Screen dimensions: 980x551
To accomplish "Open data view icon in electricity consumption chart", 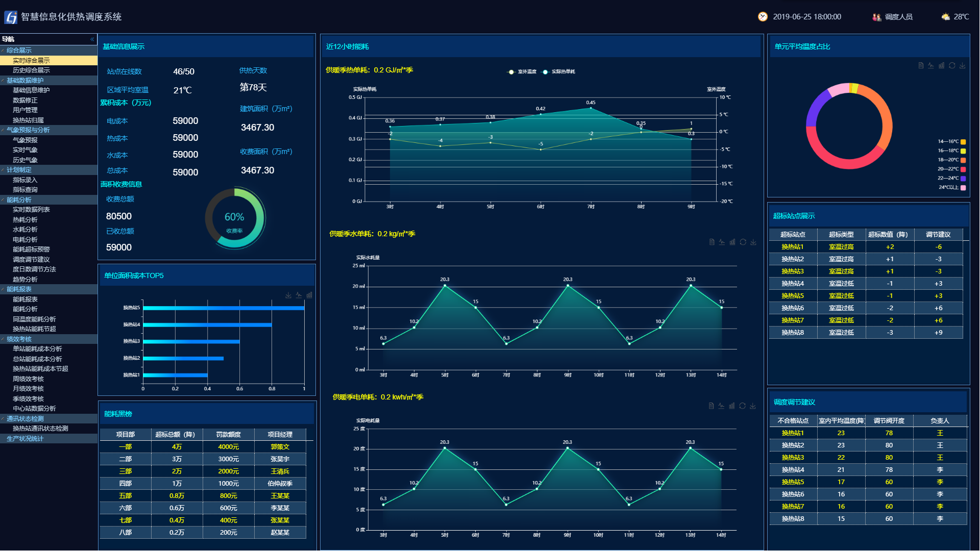I will coord(711,406).
